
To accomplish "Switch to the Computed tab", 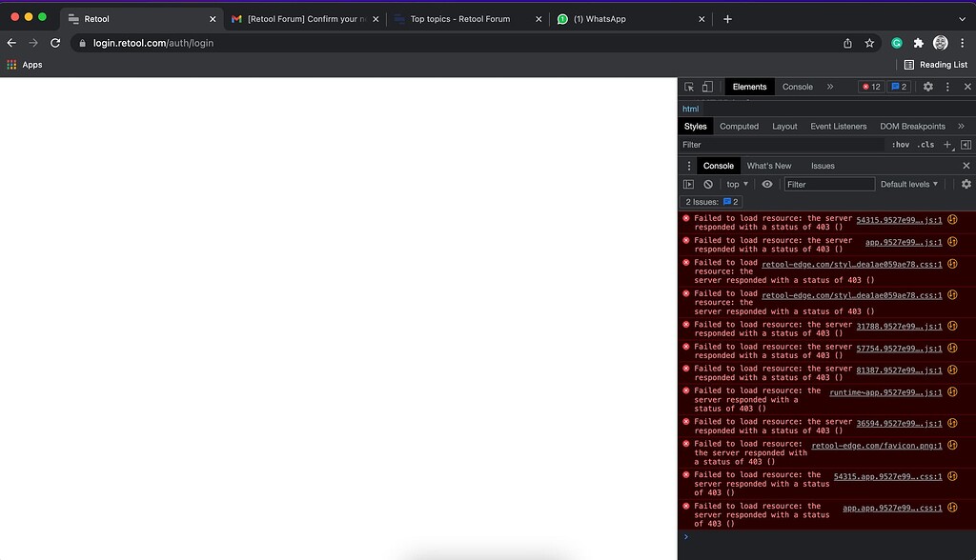I will click(739, 126).
